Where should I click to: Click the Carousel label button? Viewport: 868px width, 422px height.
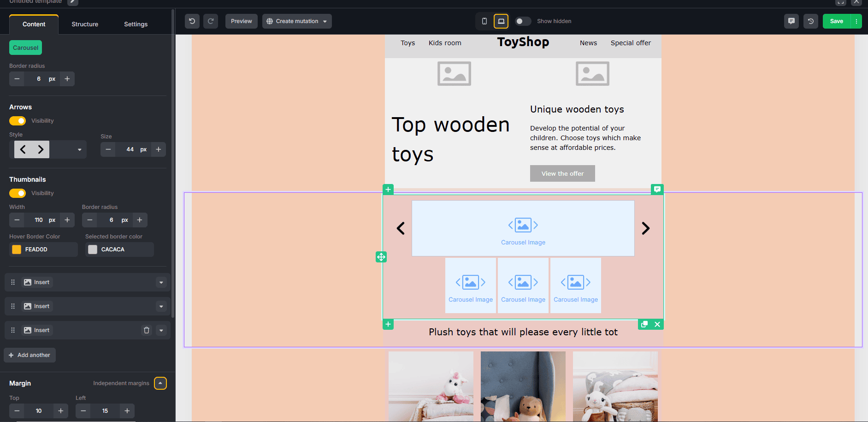25,48
